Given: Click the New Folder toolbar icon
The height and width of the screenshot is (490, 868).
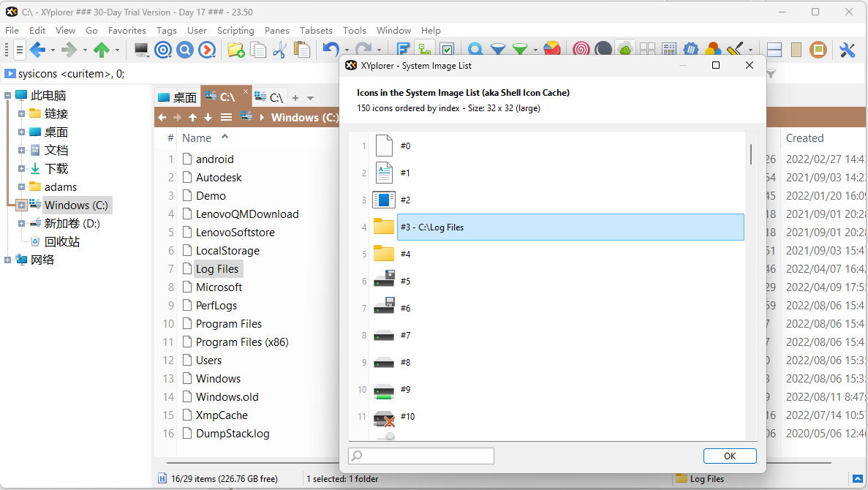Looking at the screenshot, I should coord(235,50).
